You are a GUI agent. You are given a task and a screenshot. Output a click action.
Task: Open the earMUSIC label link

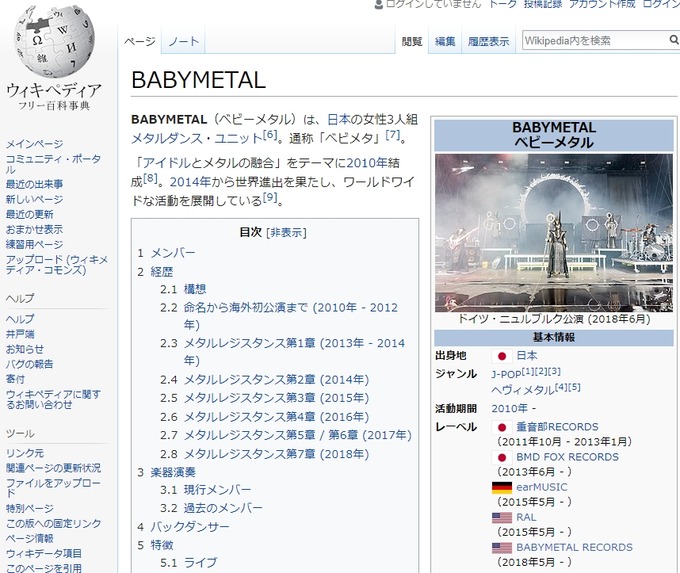click(x=541, y=488)
